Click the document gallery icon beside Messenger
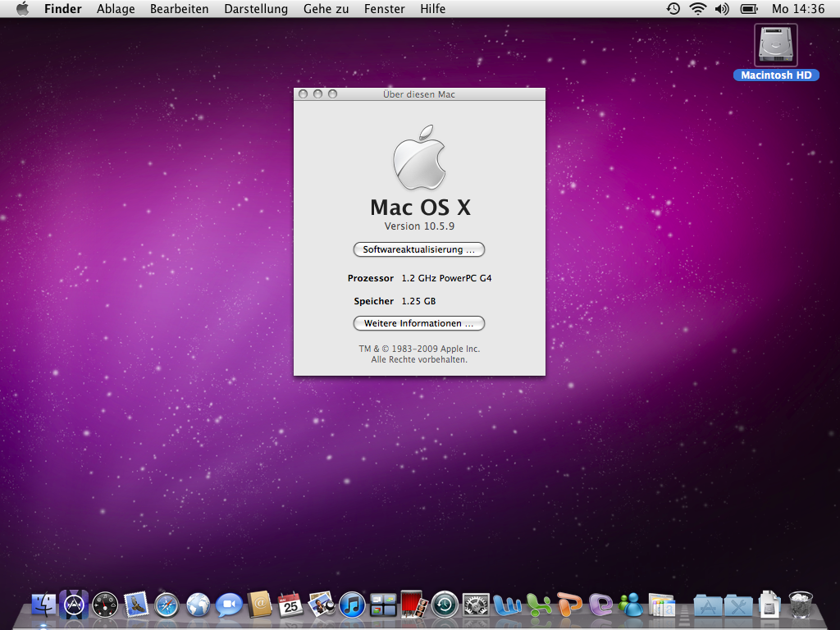 tap(662, 605)
